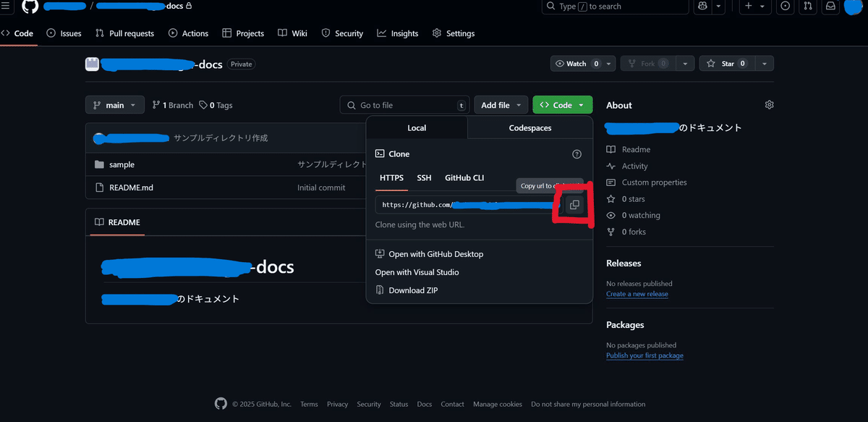This screenshot has width=868, height=422.
Task: Open the 0 Tags link
Action: (216, 105)
